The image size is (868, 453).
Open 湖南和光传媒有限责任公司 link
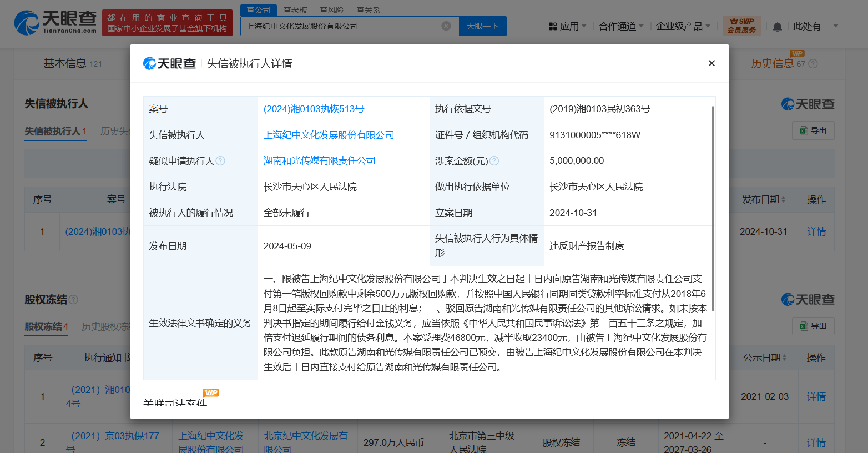tap(320, 160)
